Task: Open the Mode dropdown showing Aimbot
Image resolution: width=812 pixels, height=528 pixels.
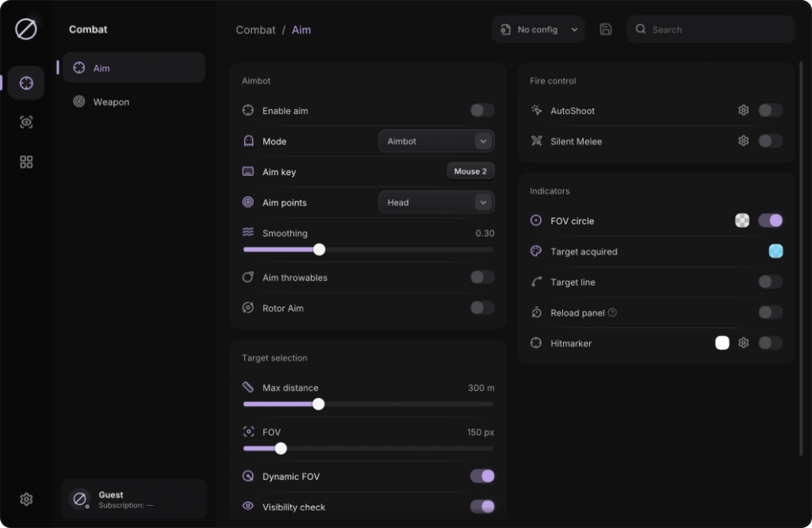Action: [x=436, y=141]
